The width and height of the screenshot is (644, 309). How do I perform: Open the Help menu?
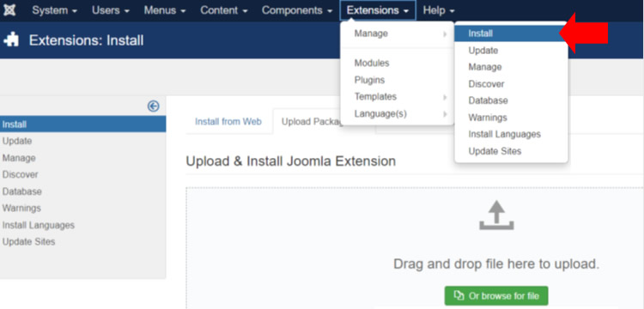[x=439, y=10]
